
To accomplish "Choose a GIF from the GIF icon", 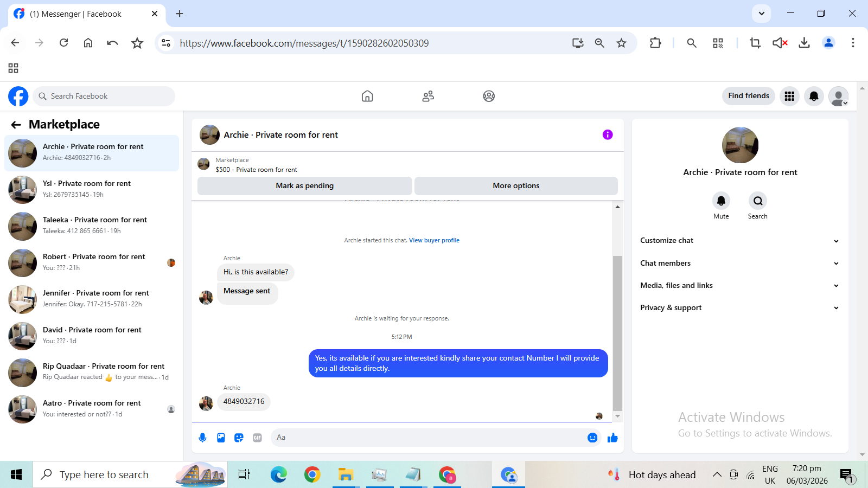I will point(257,438).
